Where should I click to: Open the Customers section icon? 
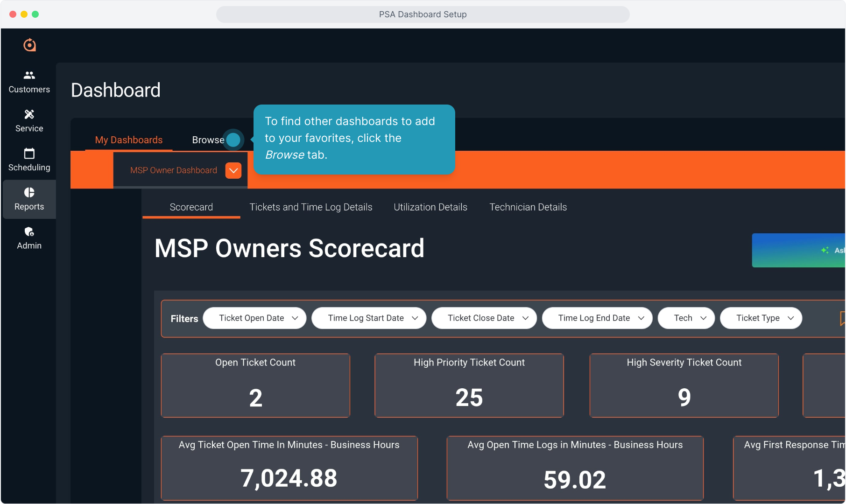[29, 75]
